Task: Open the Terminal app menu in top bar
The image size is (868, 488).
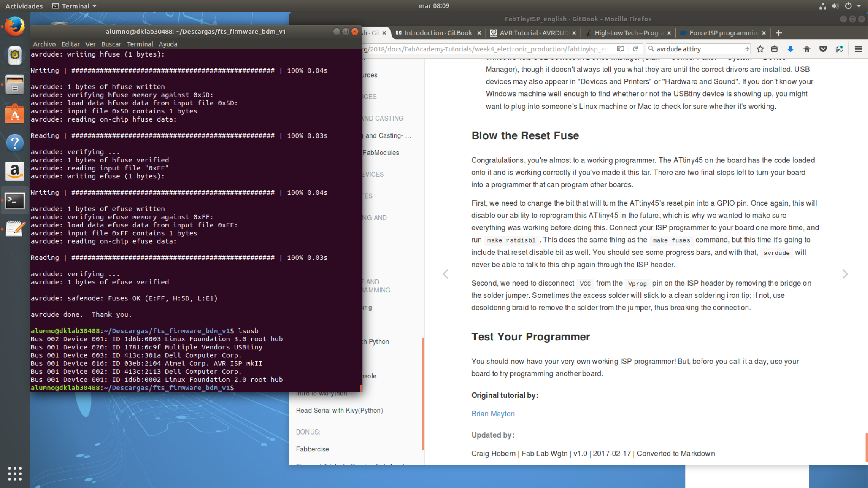Action: pos(75,6)
